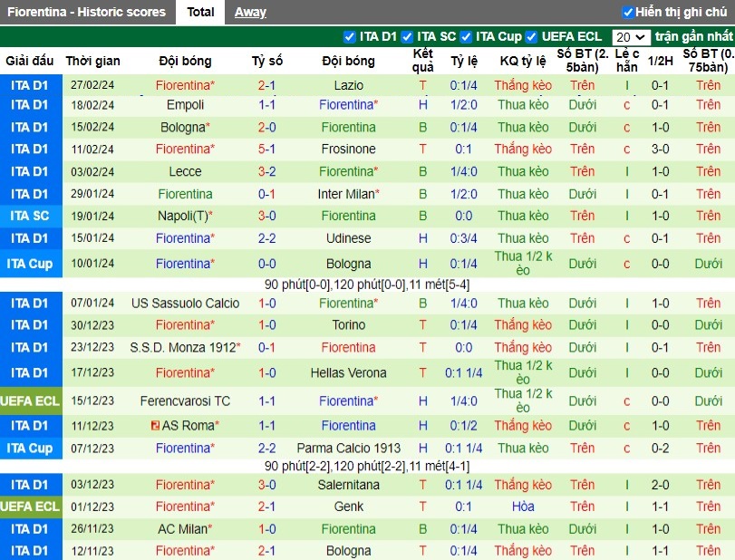Select the ITA Cup cell dated 10/01/24
Viewport: 735px width, 560px height.
coord(31,264)
